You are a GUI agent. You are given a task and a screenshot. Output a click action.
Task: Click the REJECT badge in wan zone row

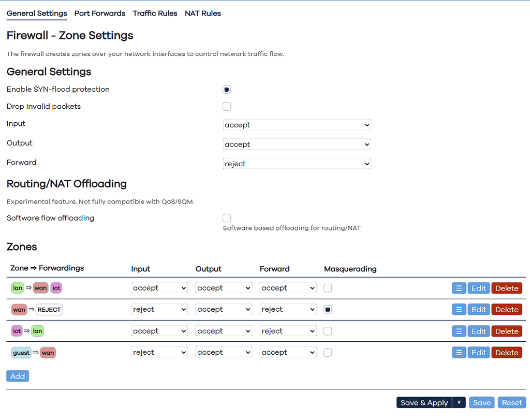49,310
